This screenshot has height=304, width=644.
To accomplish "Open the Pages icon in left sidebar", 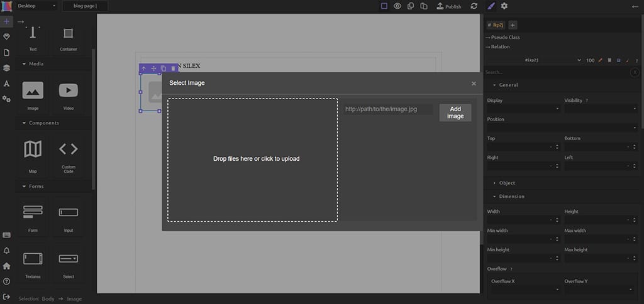I will point(6,52).
